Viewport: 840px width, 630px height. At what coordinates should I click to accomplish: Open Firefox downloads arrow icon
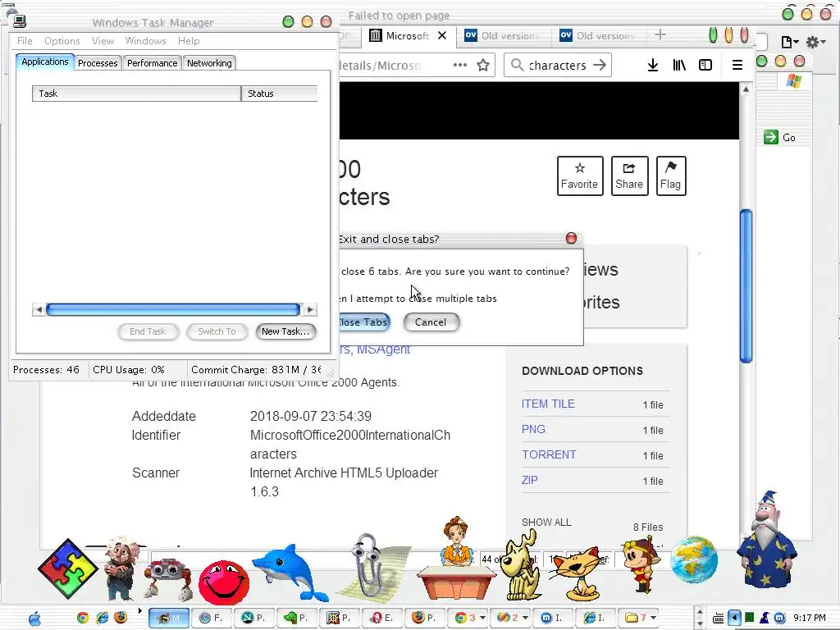tap(652, 66)
